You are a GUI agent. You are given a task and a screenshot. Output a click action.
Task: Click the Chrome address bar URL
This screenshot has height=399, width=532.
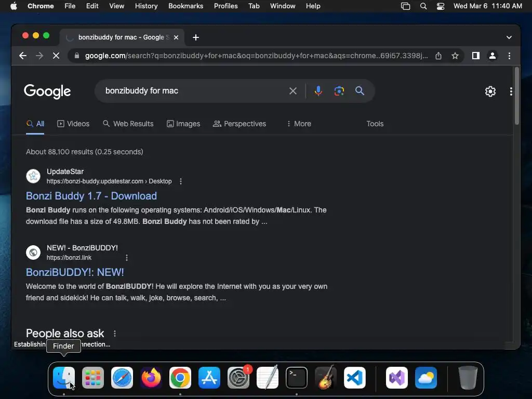256,56
